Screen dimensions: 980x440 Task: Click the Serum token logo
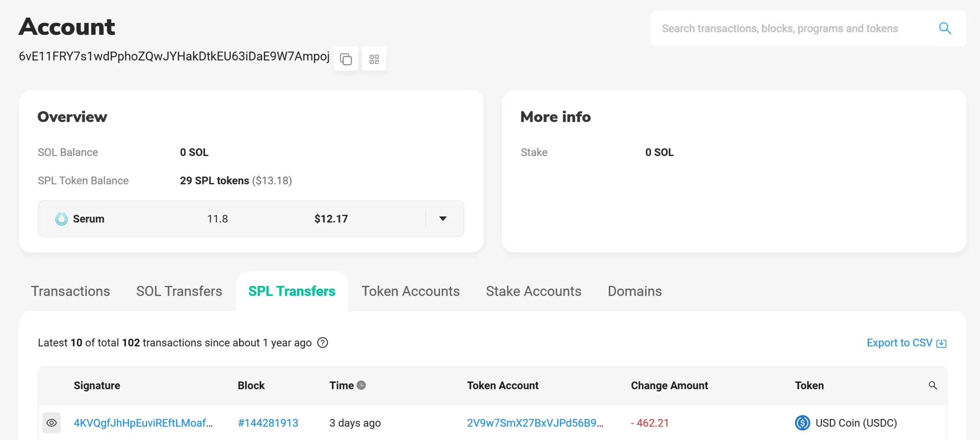pyautogui.click(x=61, y=219)
